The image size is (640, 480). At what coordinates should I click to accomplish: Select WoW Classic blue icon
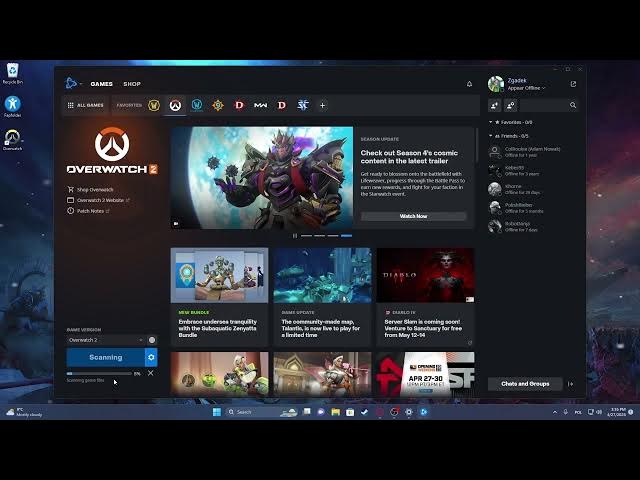click(197, 105)
